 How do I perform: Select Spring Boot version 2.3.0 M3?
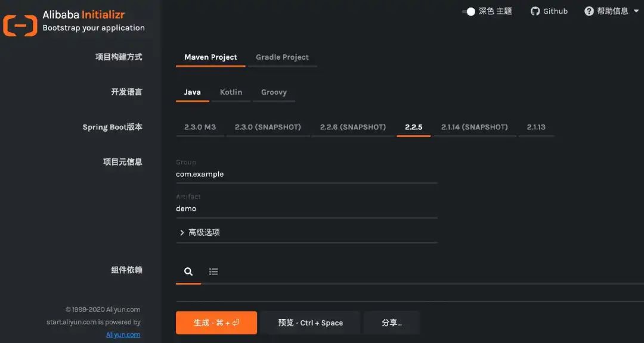(x=200, y=127)
